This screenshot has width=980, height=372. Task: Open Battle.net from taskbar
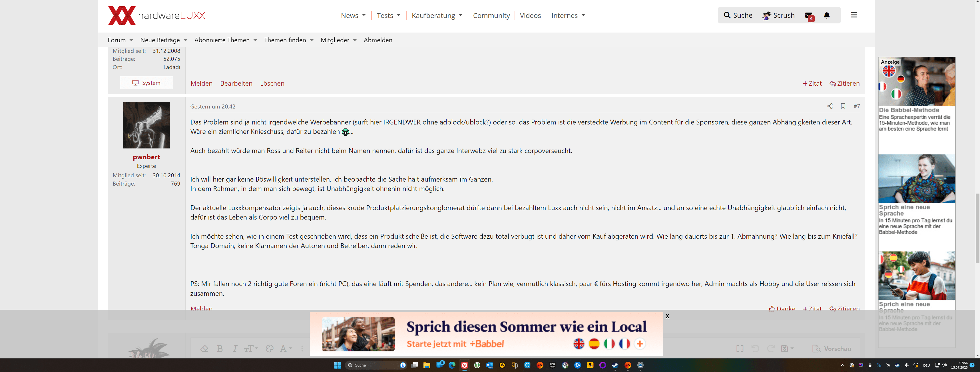click(x=577, y=365)
